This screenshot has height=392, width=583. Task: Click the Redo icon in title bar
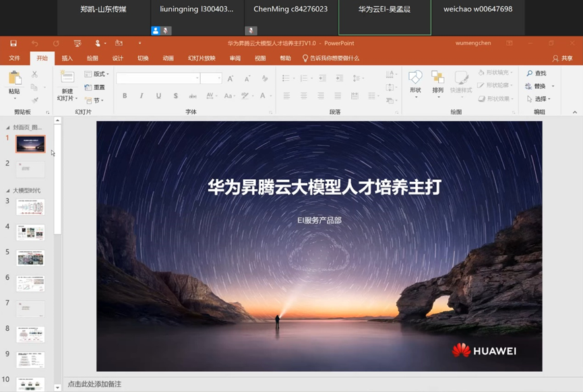pyautogui.click(x=56, y=44)
